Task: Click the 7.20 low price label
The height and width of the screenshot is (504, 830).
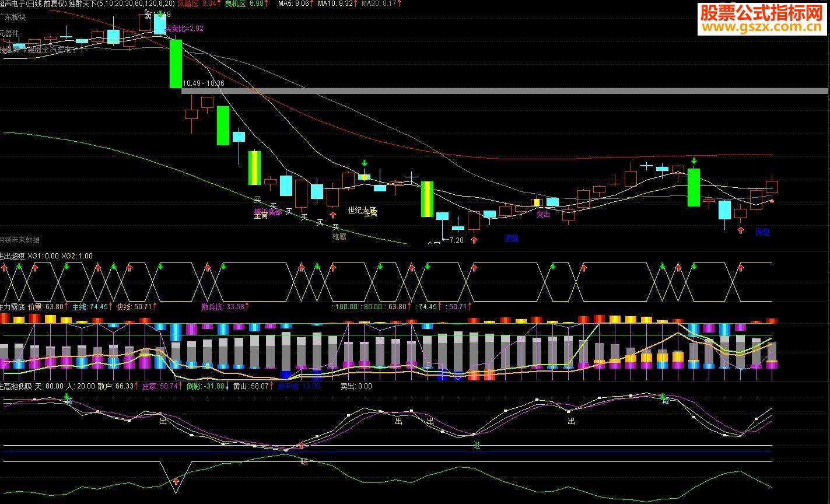Action: click(x=456, y=240)
